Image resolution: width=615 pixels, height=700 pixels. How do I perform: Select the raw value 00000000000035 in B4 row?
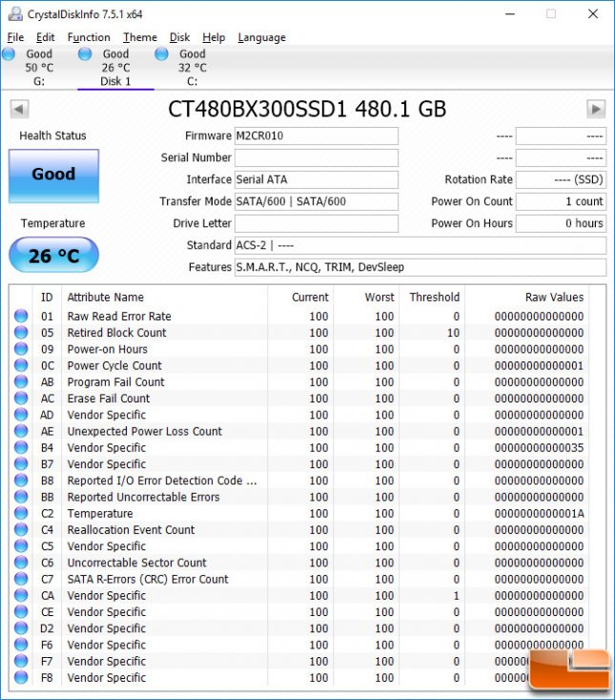tap(539, 448)
